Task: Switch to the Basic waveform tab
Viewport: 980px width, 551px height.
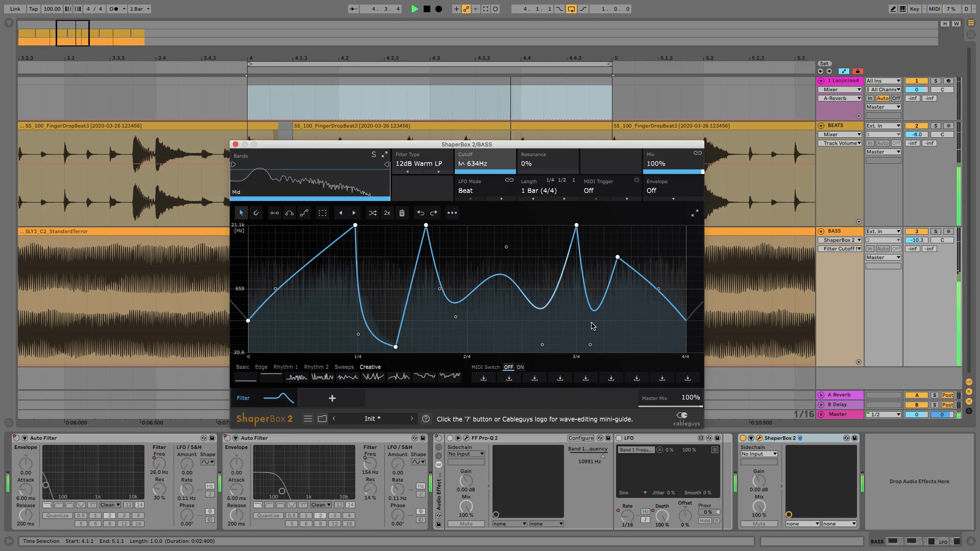Action: point(242,367)
